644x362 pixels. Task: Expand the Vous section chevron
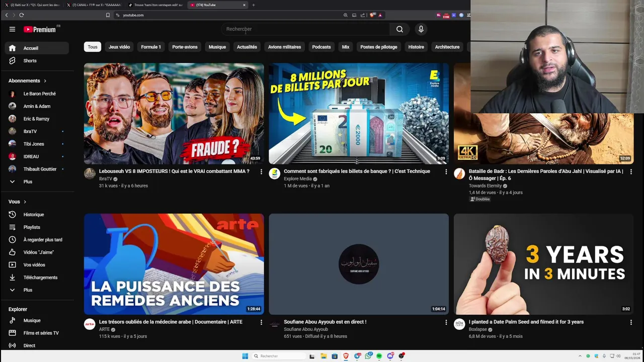(25, 202)
